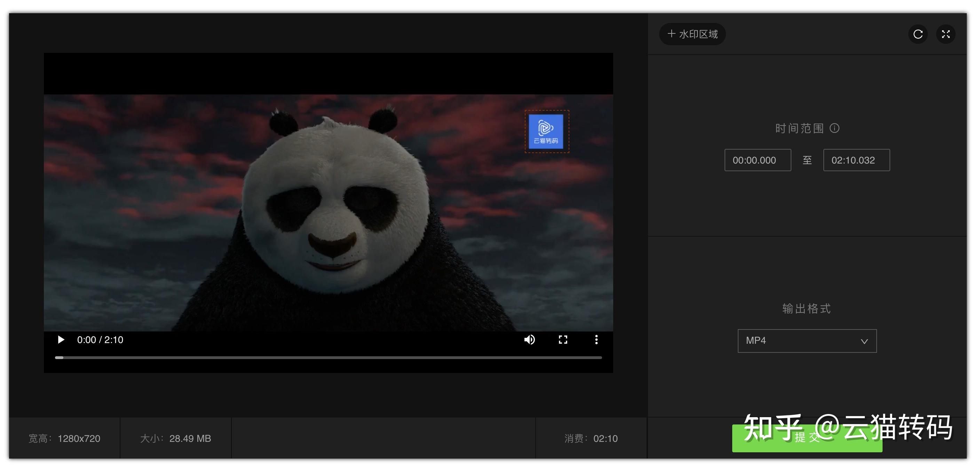Enter fullscreen on the video player
The height and width of the screenshot is (469, 980).
tap(563, 340)
